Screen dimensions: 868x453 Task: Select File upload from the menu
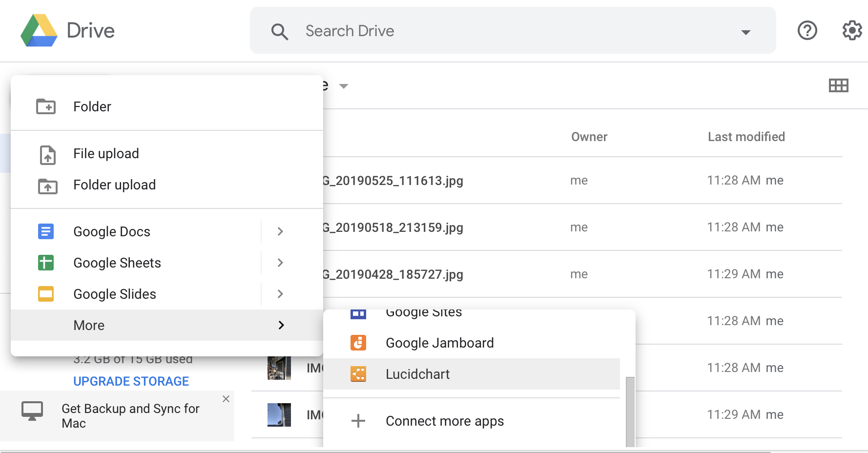pyautogui.click(x=106, y=153)
